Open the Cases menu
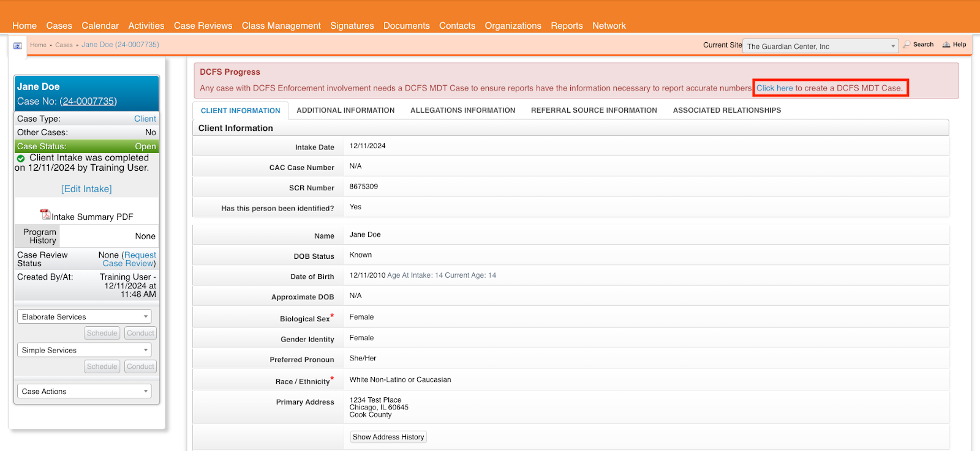The image size is (980, 451). click(x=59, y=26)
